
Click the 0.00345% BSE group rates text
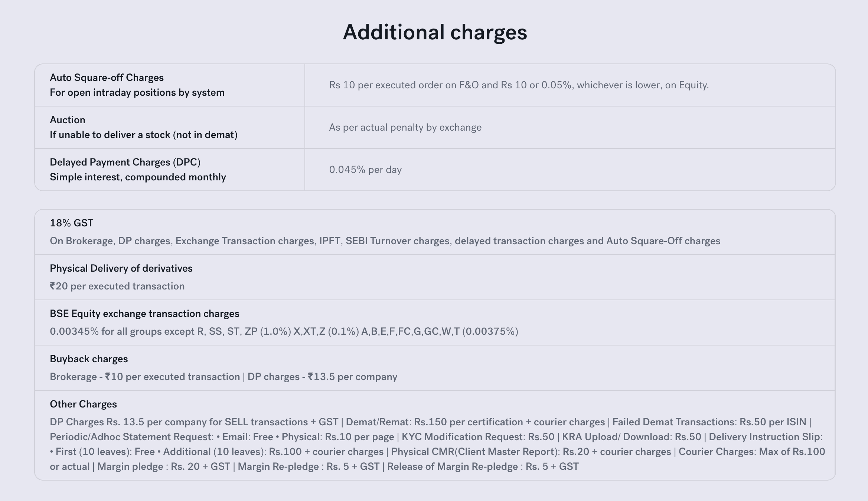click(x=284, y=331)
